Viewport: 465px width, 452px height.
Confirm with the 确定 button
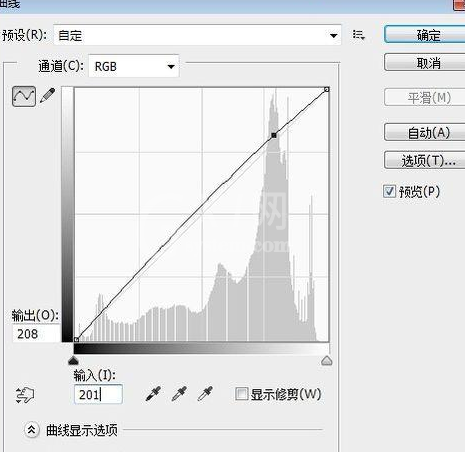click(x=425, y=35)
